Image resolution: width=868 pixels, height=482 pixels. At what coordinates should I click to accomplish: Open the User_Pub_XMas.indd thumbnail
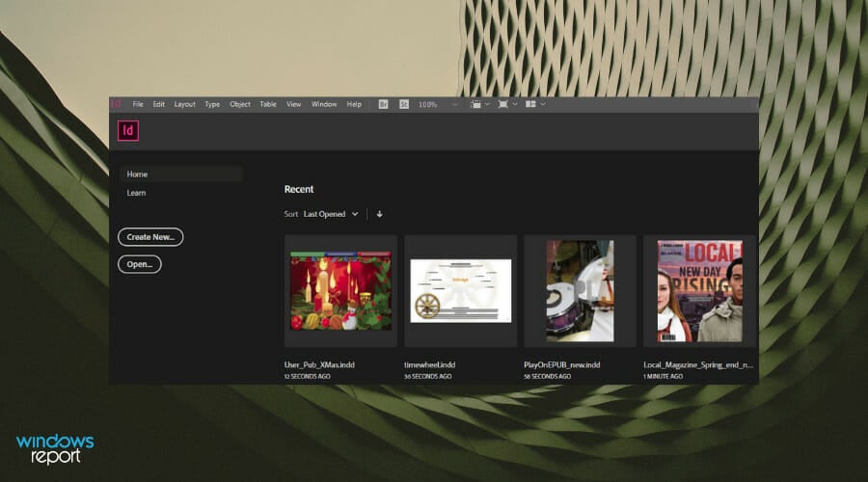(x=340, y=291)
